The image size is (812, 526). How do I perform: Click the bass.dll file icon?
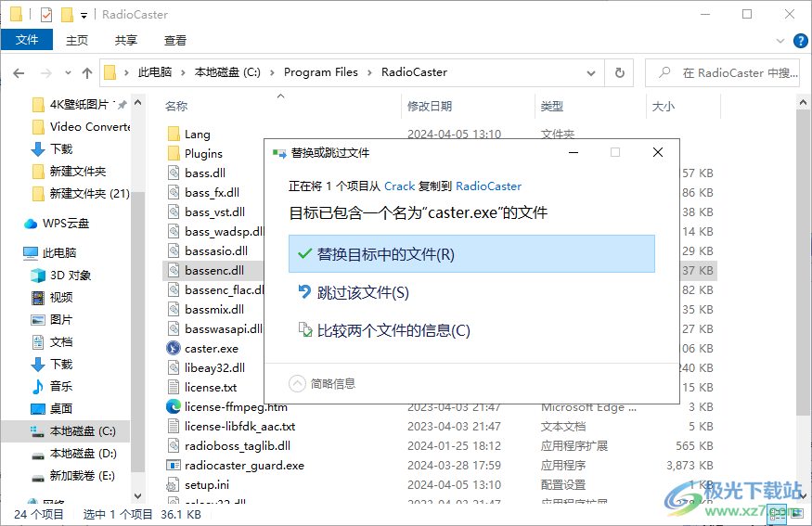174,173
